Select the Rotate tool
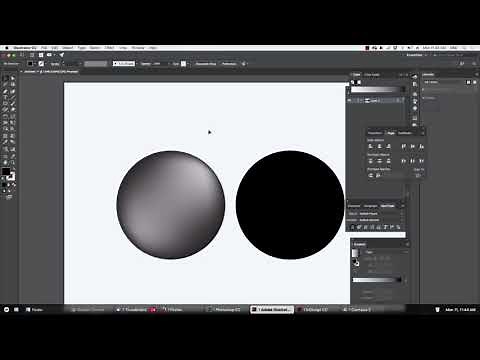Viewport: 480px width, 360px height. click(x=5, y=117)
